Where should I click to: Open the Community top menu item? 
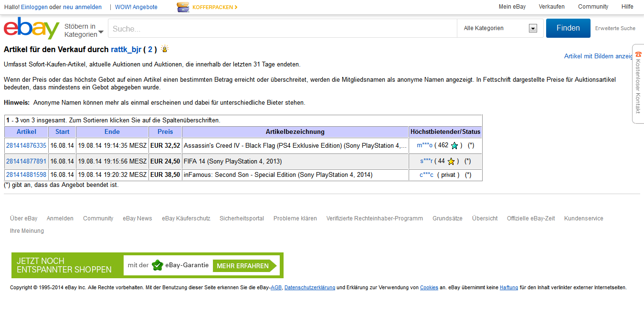(x=593, y=7)
